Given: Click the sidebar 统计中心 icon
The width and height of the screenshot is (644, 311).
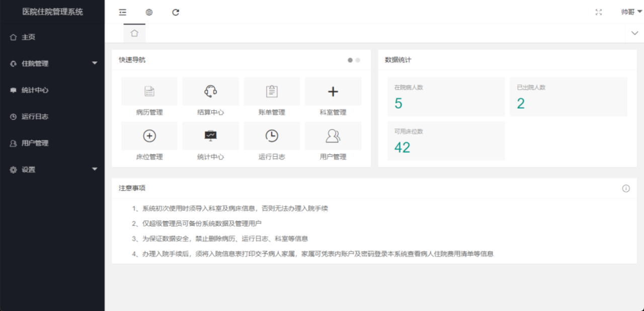Looking at the screenshot, I should point(13,90).
